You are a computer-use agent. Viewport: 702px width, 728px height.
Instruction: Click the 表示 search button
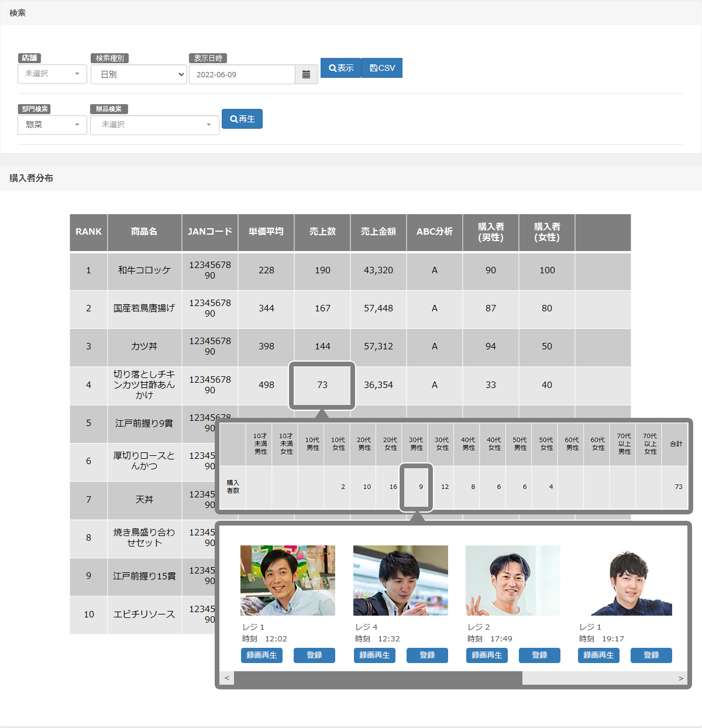pos(341,68)
